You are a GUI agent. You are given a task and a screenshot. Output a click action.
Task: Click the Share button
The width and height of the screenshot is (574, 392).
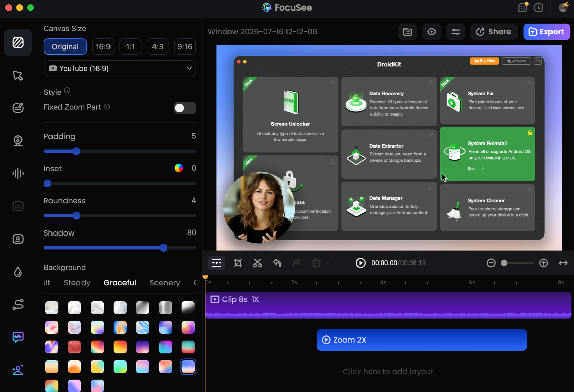(494, 32)
